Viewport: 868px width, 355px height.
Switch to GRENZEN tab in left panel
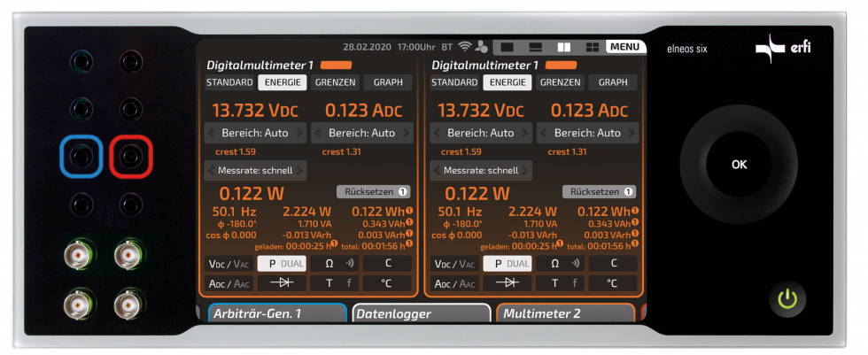pos(335,82)
